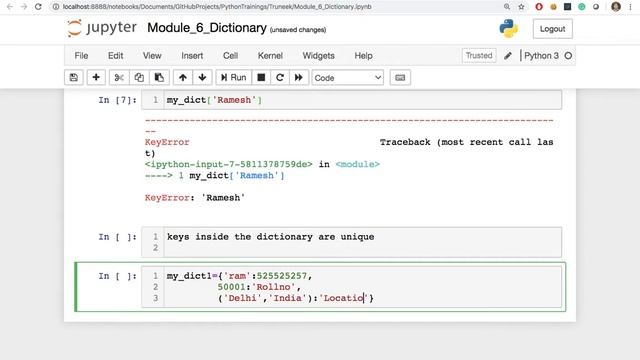The image size is (640, 360).
Task: Open the browser three-dot menu
Action: coord(631,7)
